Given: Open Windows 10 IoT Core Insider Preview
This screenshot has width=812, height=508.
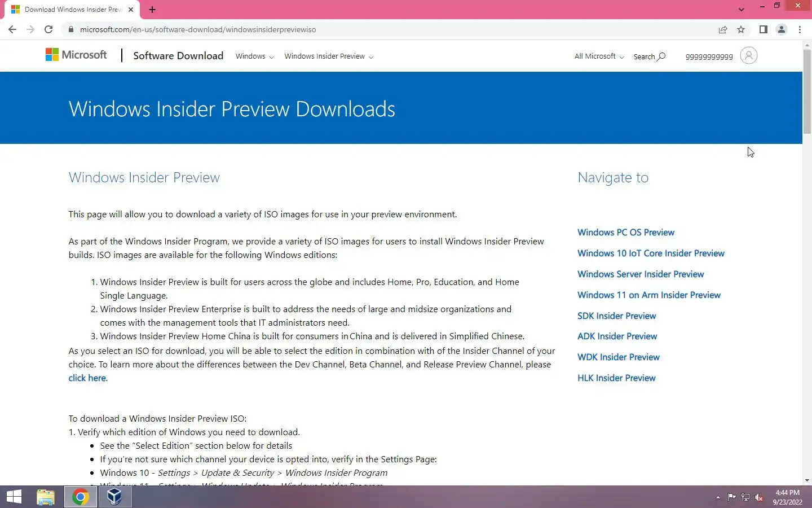Looking at the screenshot, I should pyautogui.click(x=651, y=253).
